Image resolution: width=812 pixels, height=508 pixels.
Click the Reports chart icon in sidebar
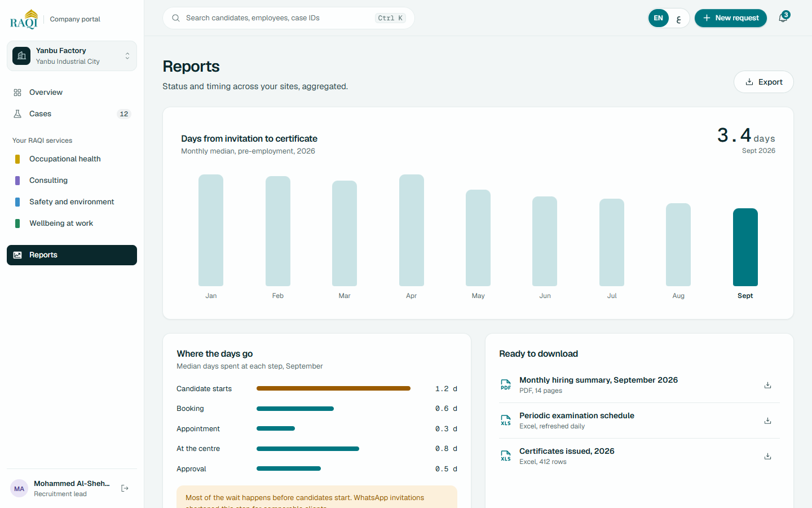tap(17, 255)
